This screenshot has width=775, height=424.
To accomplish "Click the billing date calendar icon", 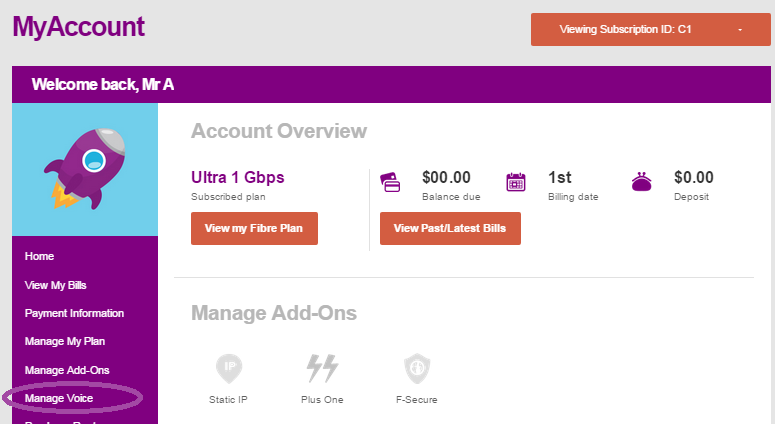I will point(516,182).
